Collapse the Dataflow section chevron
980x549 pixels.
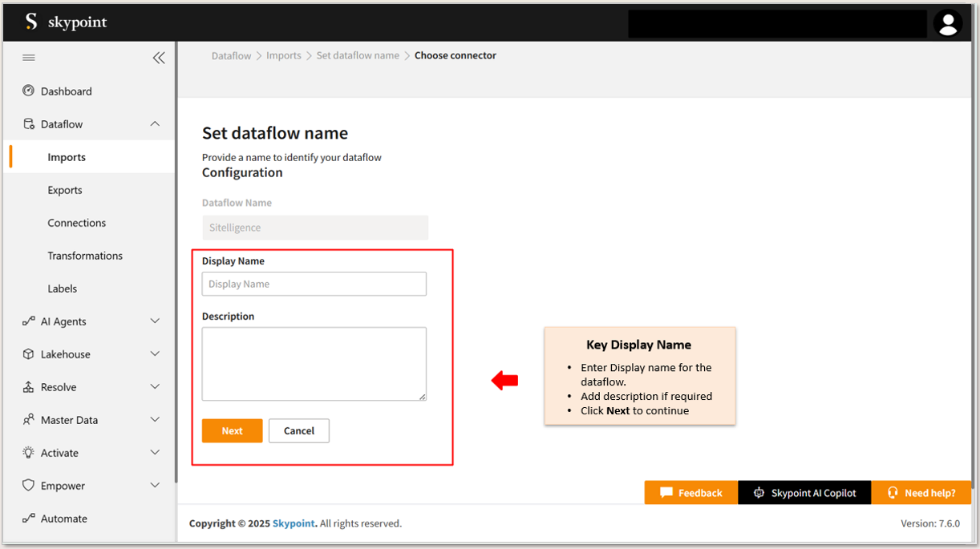click(x=155, y=124)
